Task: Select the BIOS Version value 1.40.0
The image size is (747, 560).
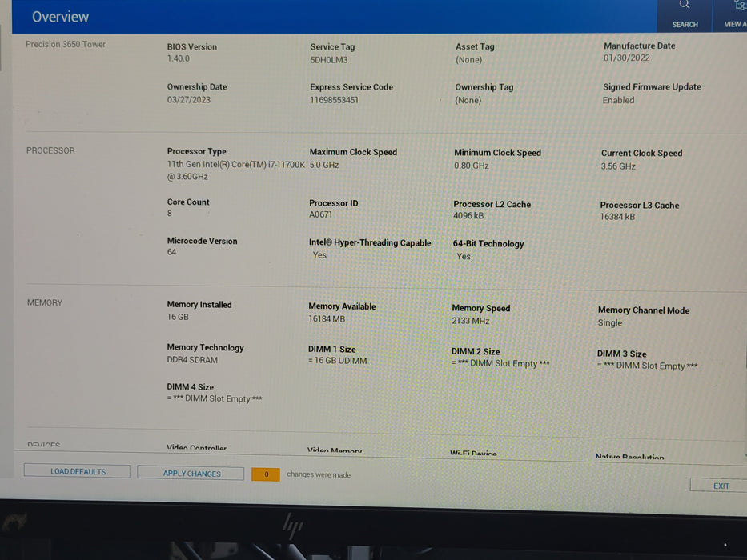Action: click(x=179, y=58)
